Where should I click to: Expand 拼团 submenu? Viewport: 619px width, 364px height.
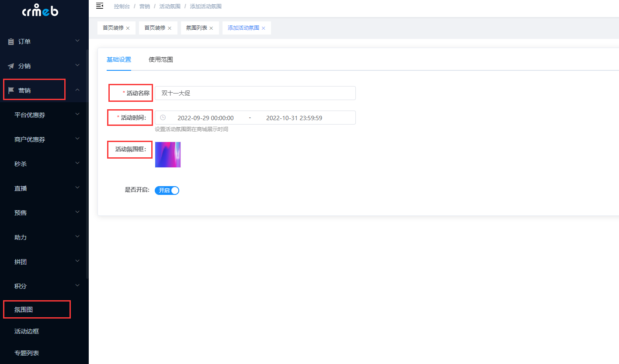(x=77, y=261)
